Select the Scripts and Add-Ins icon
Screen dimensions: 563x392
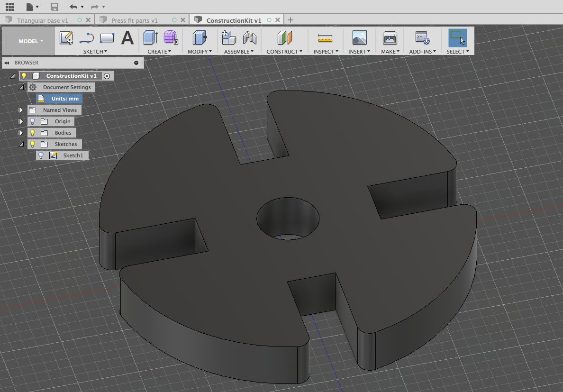click(422, 37)
